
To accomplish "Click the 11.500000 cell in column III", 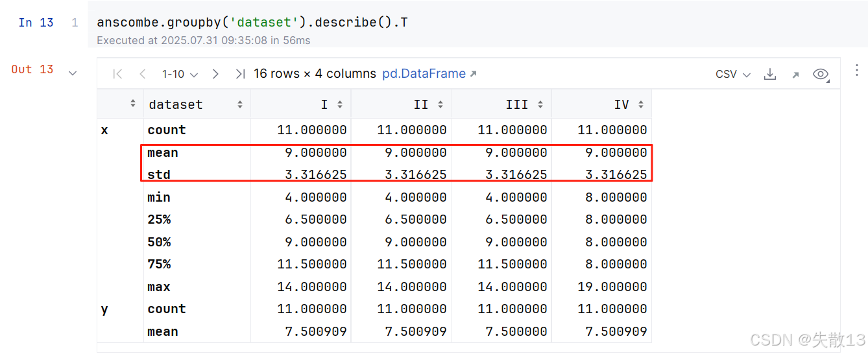I will point(512,265).
